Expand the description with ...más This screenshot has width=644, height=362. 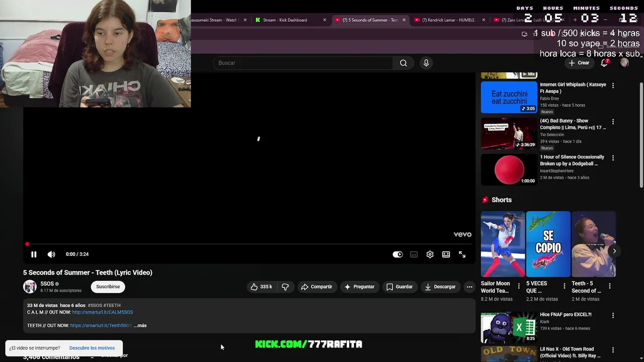[140, 325]
